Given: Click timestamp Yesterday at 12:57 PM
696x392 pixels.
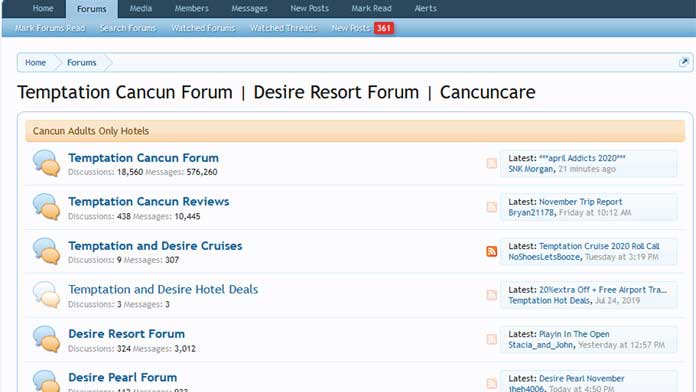Looking at the screenshot, I should point(621,345).
